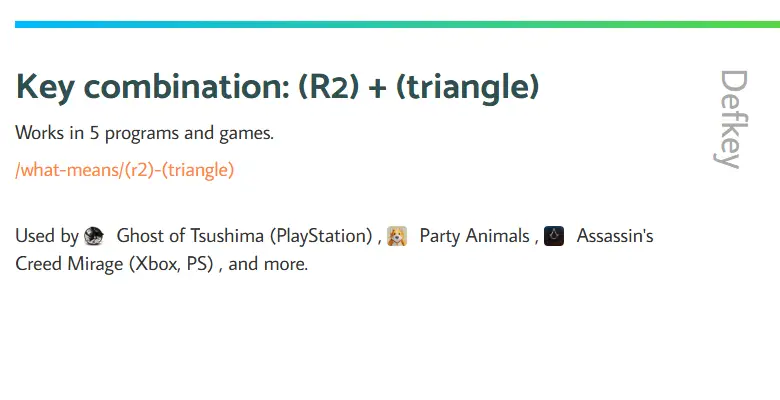This screenshot has width=780, height=400.
Task: Click 'Creed Mirage' on the second line
Action: click(69, 264)
